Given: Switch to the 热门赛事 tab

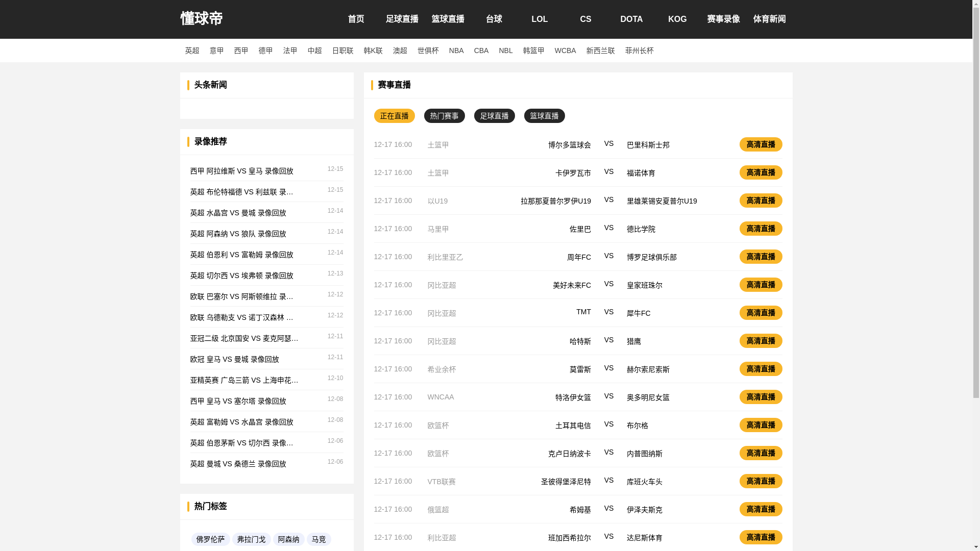Looking at the screenshot, I should pos(444,116).
